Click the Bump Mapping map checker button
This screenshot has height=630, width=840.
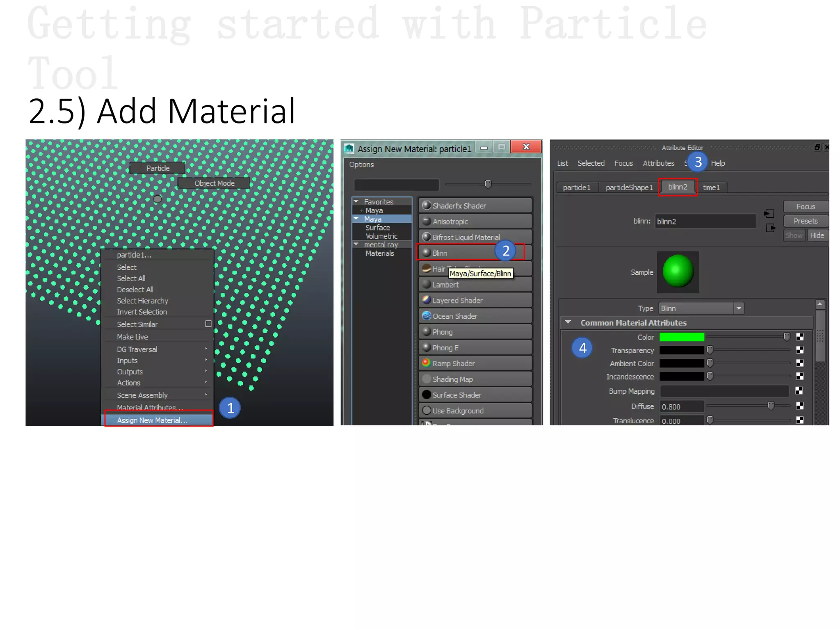(799, 390)
